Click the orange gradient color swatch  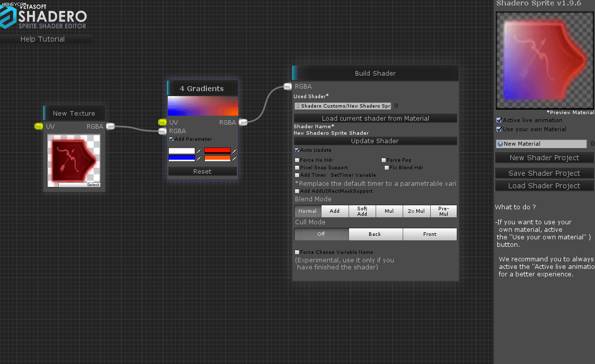point(217,158)
